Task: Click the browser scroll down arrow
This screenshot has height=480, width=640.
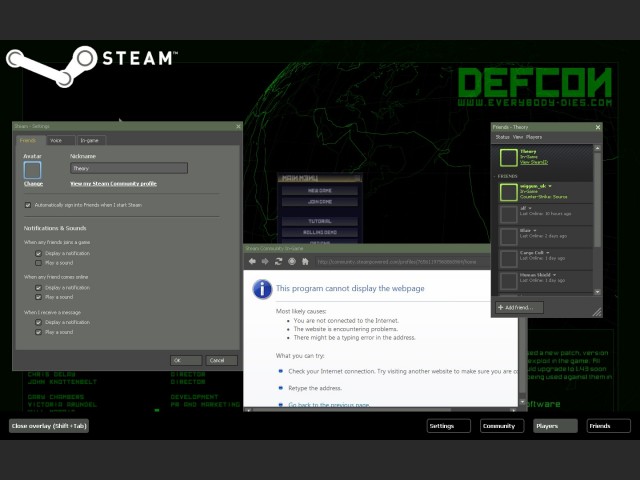Action: coord(522,402)
